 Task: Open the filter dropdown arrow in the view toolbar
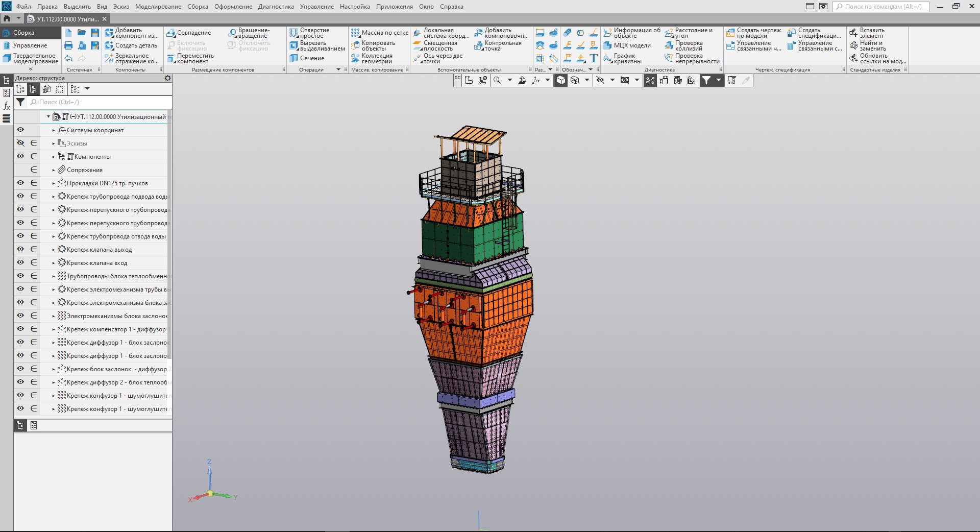(718, 80)
